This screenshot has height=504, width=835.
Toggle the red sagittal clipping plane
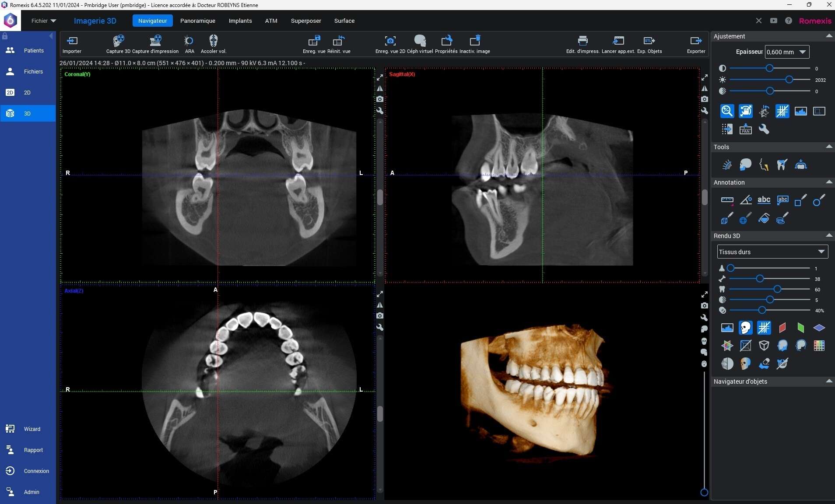(782, 328)
